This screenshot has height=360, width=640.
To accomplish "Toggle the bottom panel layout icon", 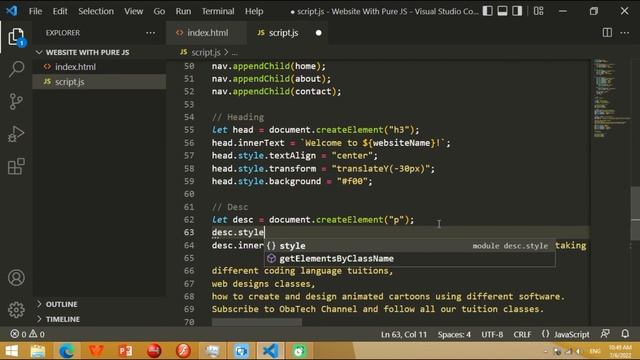I will pos(502,11).
